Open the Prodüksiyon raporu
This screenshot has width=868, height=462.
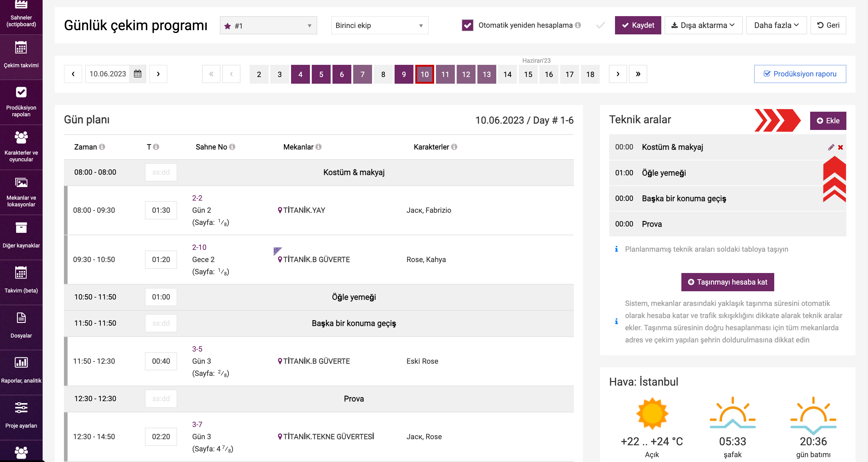(x=800, y=74)
